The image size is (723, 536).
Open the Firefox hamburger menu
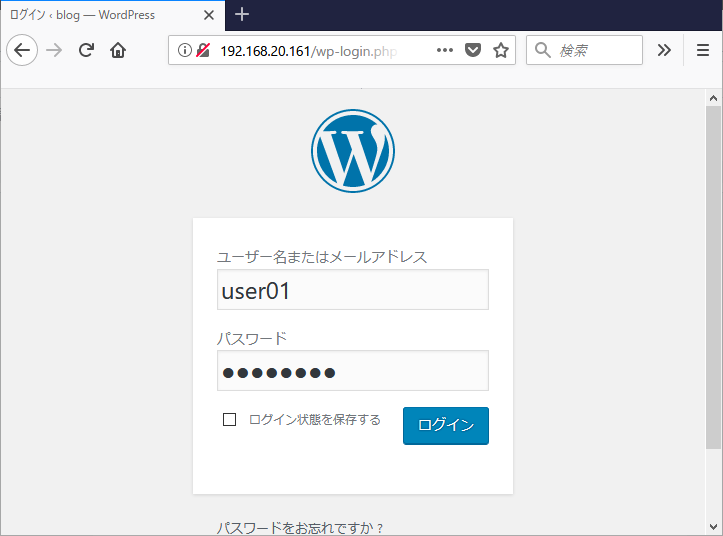703,50
